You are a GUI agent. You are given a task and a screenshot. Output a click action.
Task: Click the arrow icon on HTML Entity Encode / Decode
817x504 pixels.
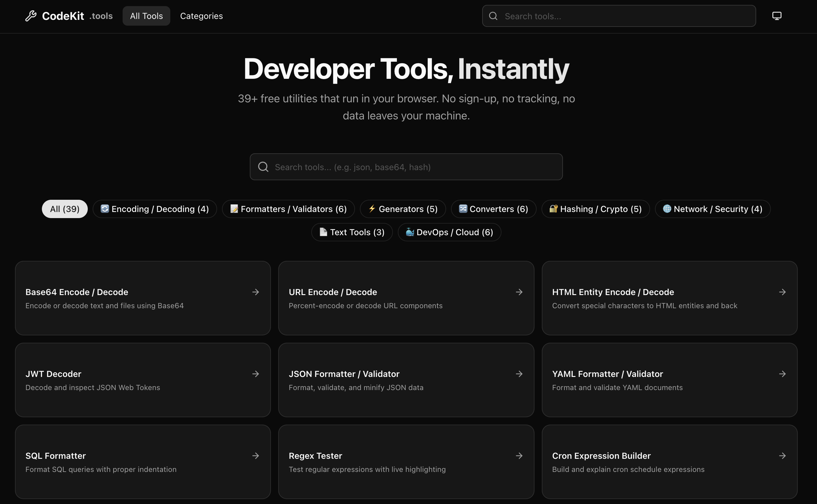[x=783, y=292]
